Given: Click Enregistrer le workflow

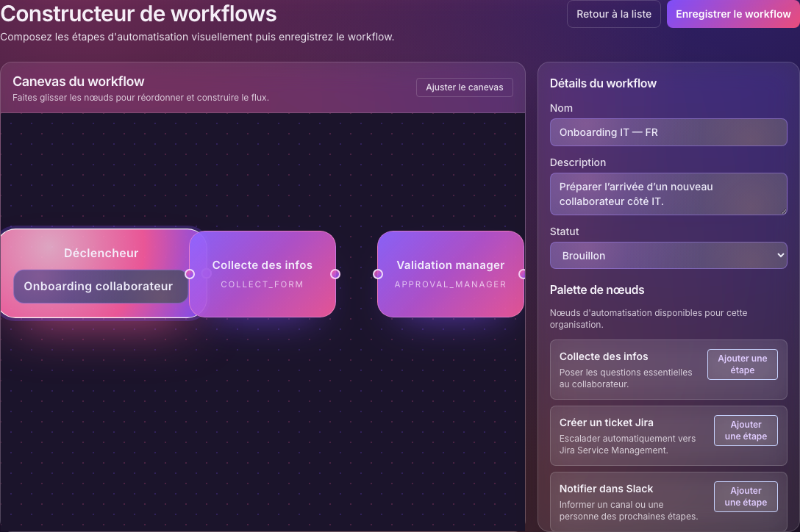Looking at the screenshot, I should click(x=732, y=14).
